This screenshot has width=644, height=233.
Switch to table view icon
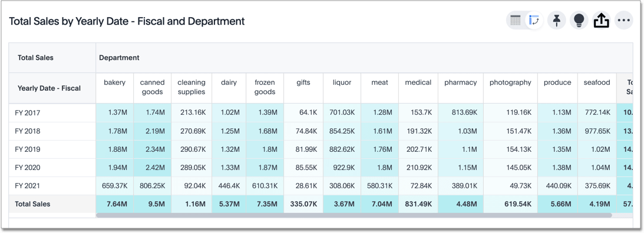click(x=516, y=20)
